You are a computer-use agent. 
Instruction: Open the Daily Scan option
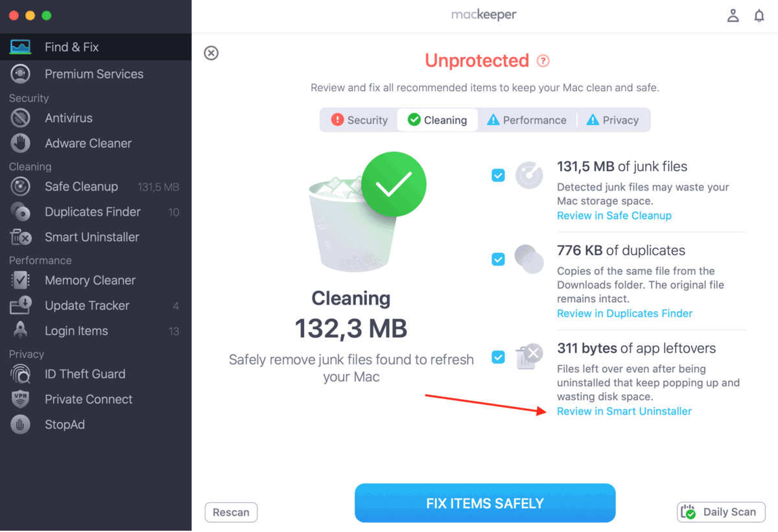(721, 512)
